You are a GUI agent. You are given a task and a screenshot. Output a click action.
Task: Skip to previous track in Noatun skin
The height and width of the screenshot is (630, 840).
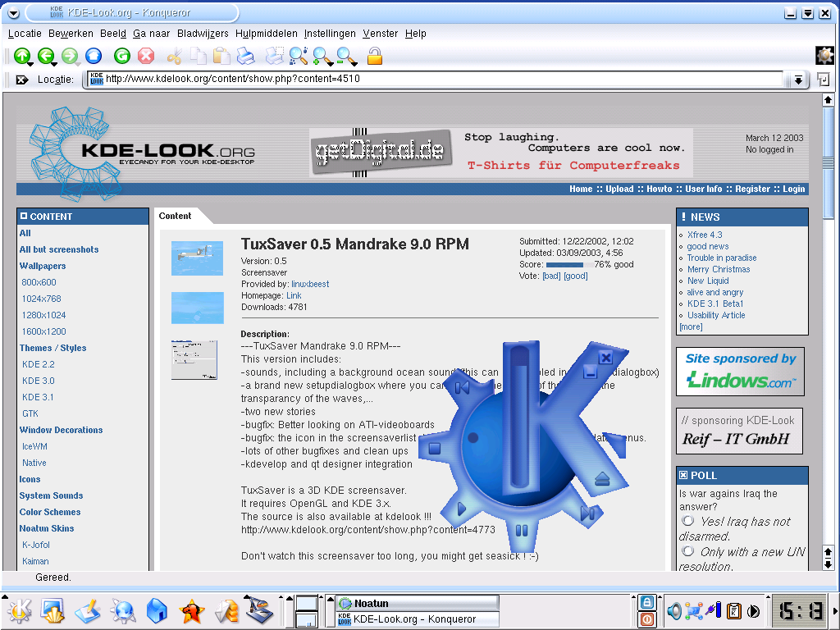click(462, 387)
